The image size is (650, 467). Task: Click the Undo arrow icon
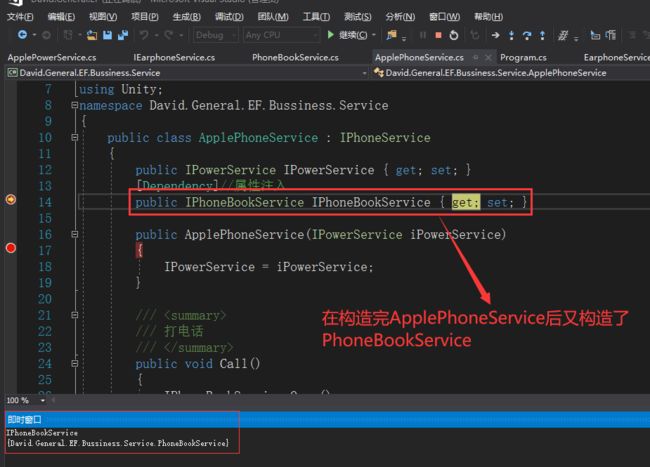pyautogui.click(x=144, y=35)
